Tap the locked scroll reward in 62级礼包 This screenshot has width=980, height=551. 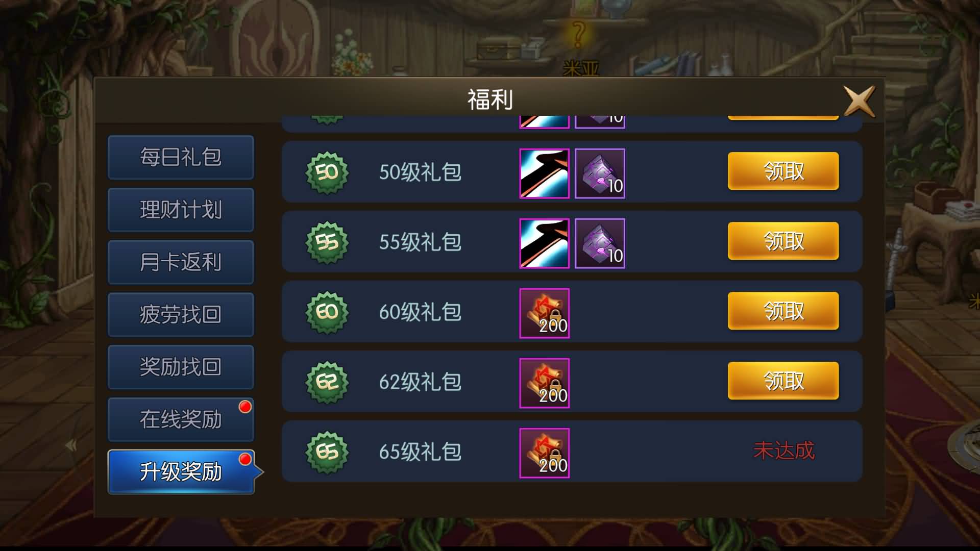pyautogui.click(x=544, y=383)
